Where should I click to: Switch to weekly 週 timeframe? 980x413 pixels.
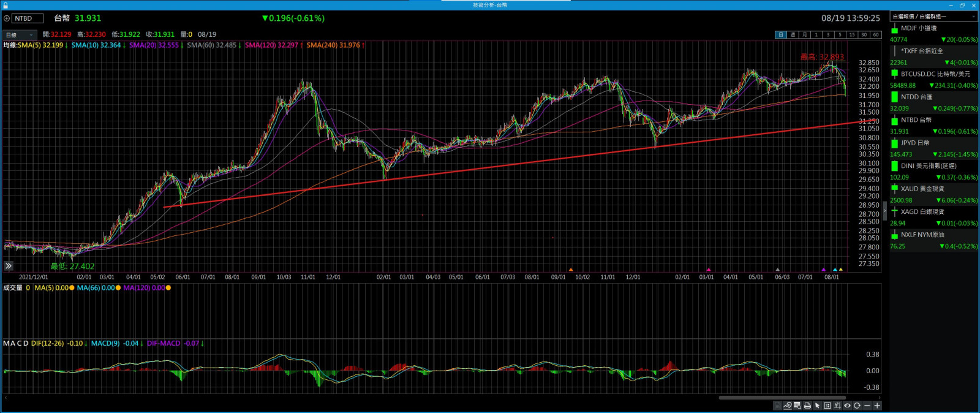coord(793,35)
